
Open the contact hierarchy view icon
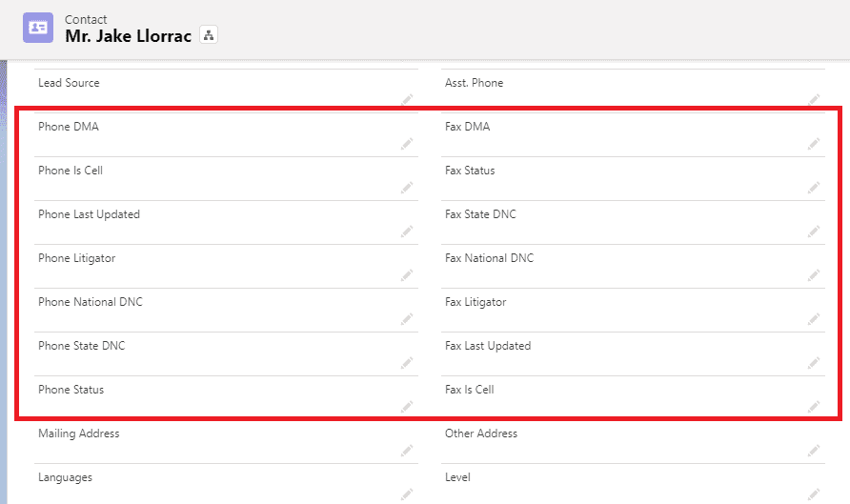coord(210,36)
